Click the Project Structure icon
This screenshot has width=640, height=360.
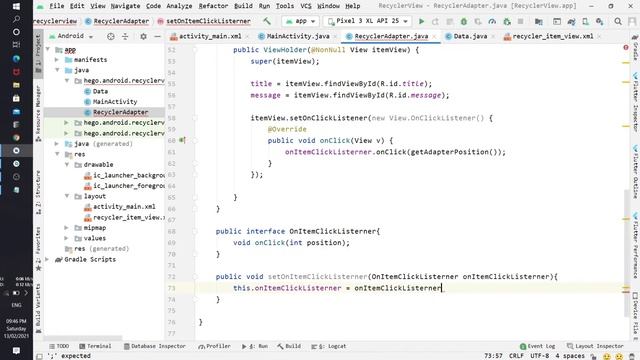538,21
